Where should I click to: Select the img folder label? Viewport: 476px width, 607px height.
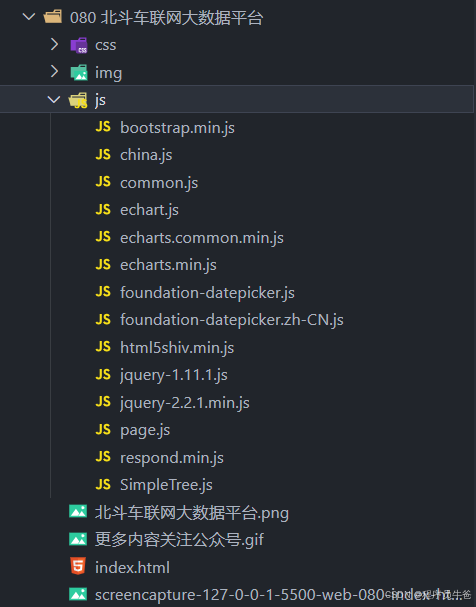[x=108, y=74]
